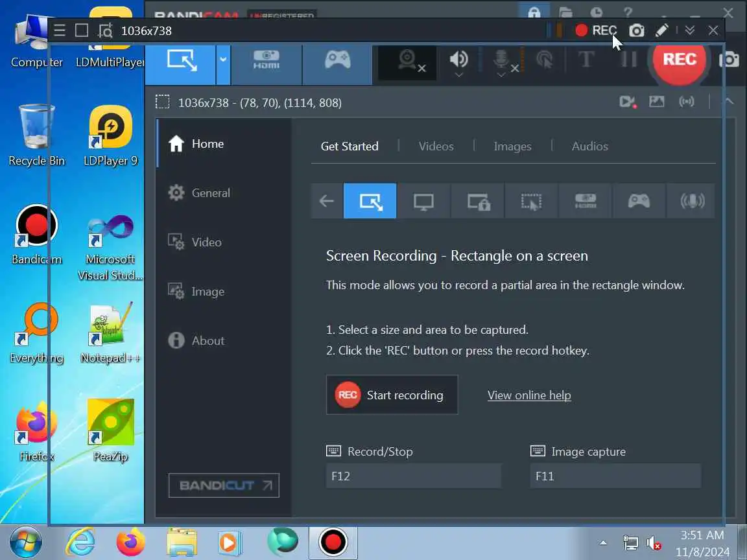This screenshot has height=560, width=747.
Task: Toggle the speaker sound icon
Action: coord(459,58)
